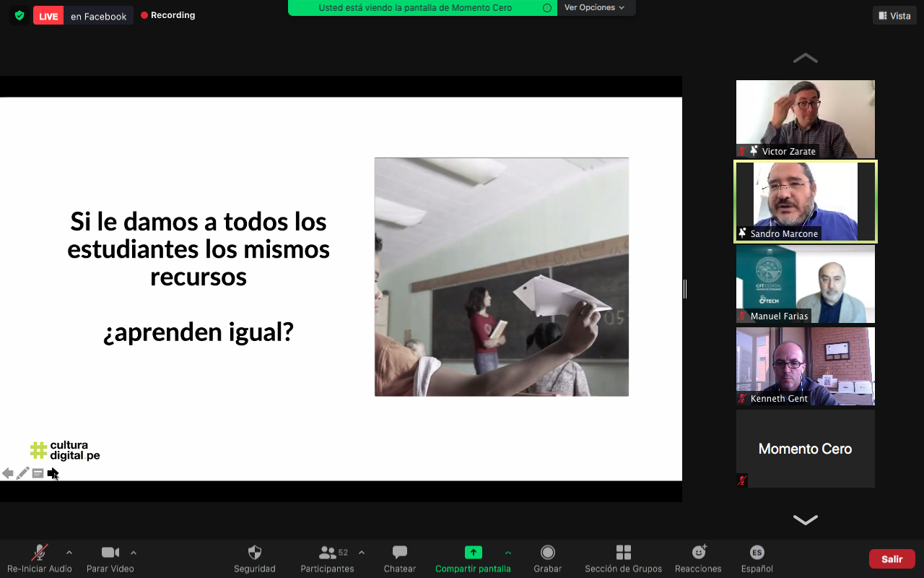Click the green encryption shield icon
Viewport: 924px width, 578px height.
coord(19,15)
